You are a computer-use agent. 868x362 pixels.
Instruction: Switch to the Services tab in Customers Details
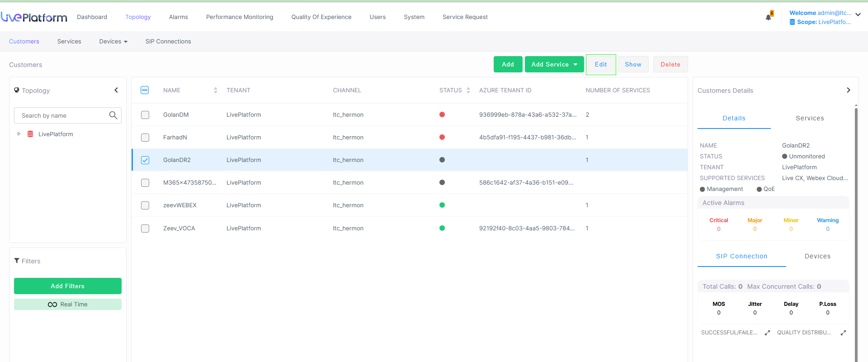point(809,118)
